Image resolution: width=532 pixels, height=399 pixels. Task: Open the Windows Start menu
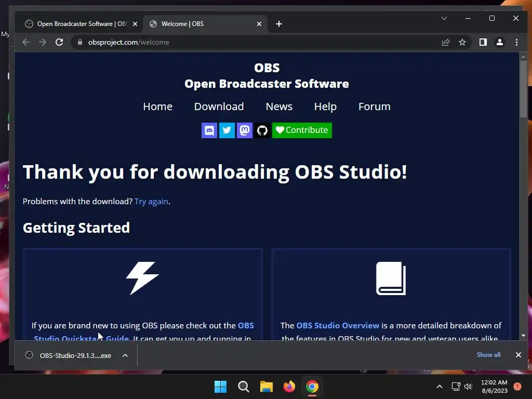point(220,387)
